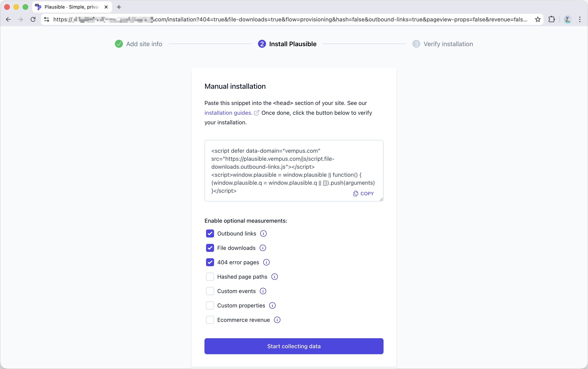Image resolution: width=588 pixels, height=369 pixels.
Task: Click the browser profile avatar
Action: point(568,20)
